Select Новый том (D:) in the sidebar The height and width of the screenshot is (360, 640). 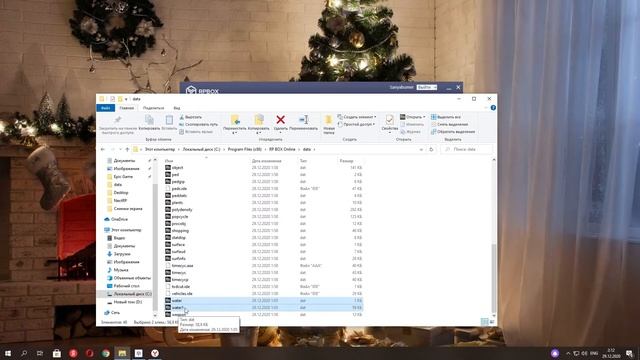pos(124,302)
